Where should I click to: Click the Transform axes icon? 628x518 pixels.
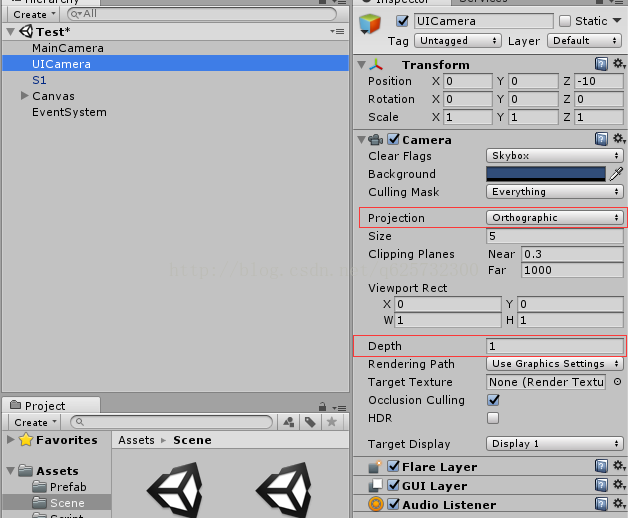(x=376, y=64)
